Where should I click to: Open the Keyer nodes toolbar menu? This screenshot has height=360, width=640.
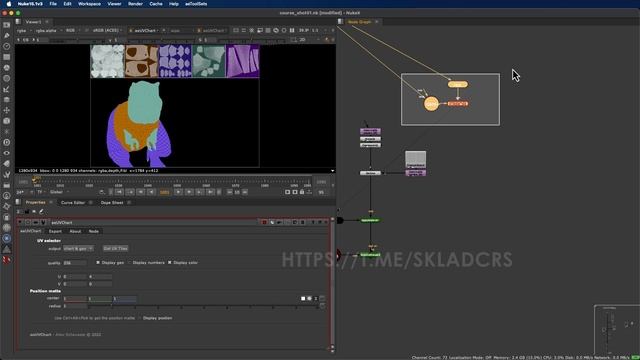point(7,89)
